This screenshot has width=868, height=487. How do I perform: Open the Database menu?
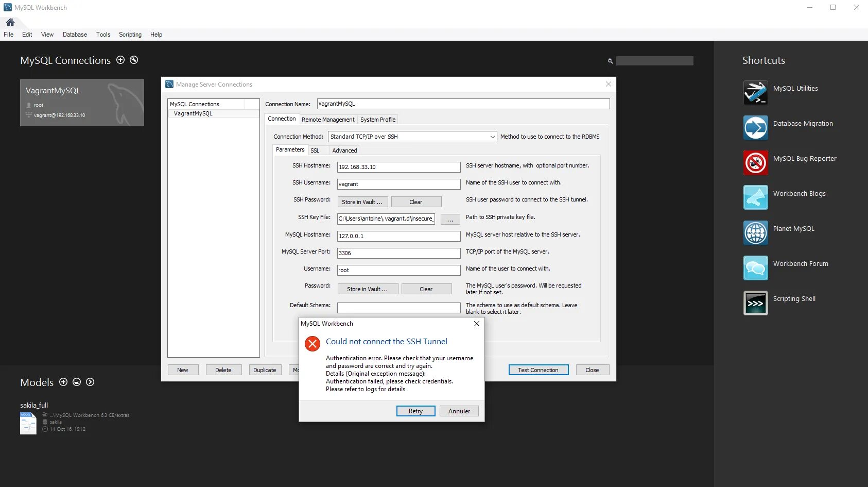75,35
